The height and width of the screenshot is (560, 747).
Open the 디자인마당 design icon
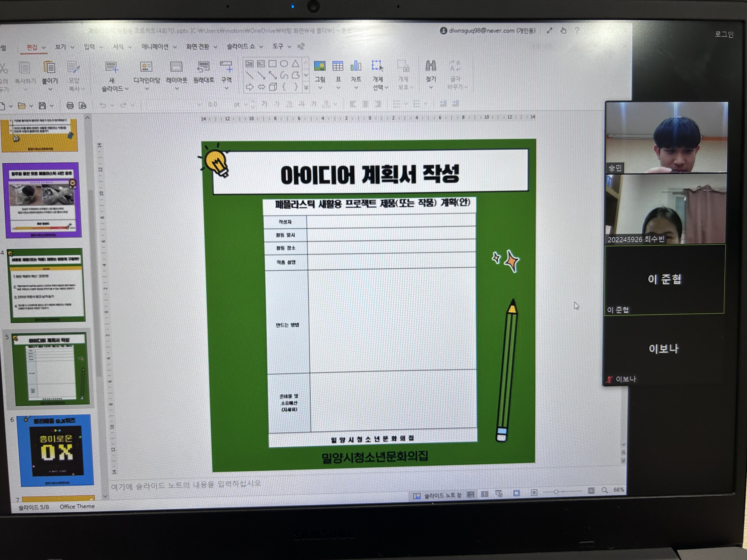tap(146, 66)
